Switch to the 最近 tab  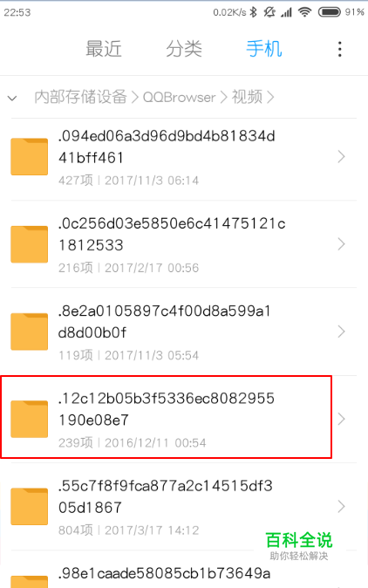104,49
